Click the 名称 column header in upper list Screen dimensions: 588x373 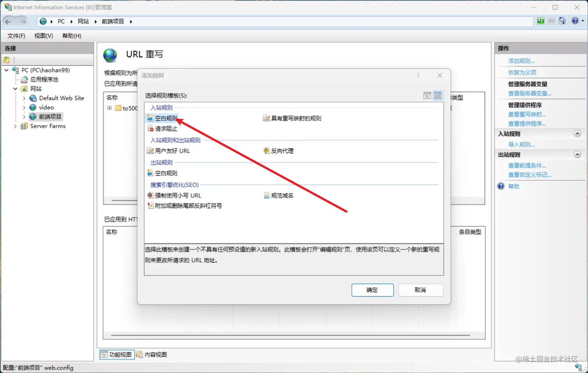pos(112,97)
